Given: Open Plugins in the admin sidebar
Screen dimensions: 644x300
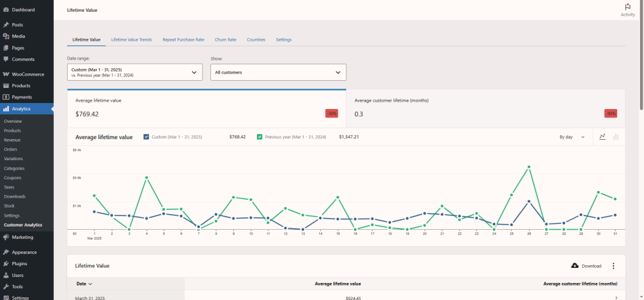Looking at the screenshot, I should click(20, 263).
